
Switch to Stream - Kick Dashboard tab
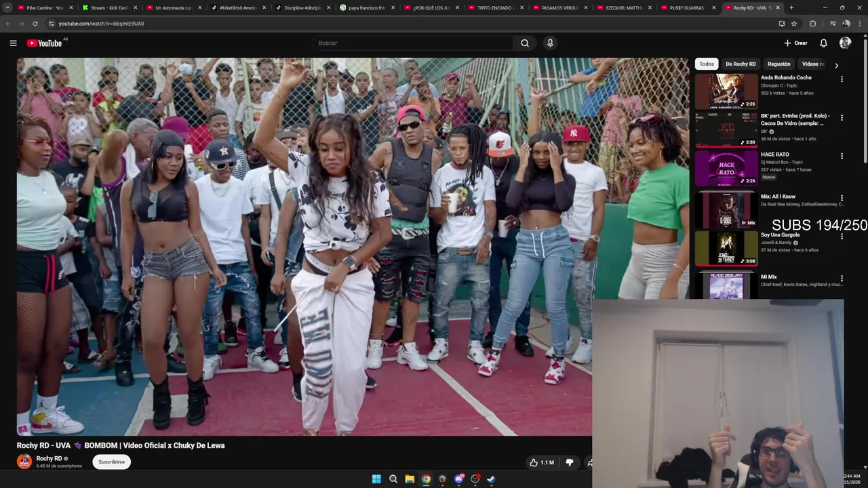coord(108,7)
